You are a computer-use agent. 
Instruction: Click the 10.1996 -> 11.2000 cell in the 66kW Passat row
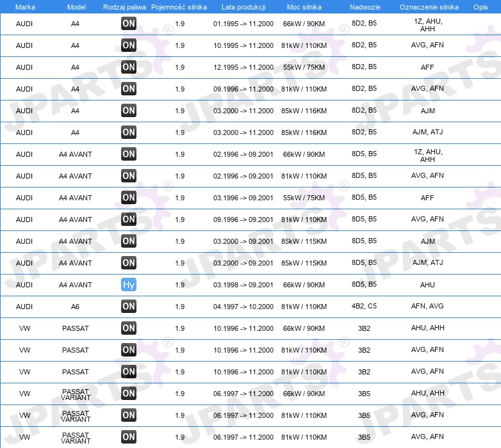coord(243,328)
